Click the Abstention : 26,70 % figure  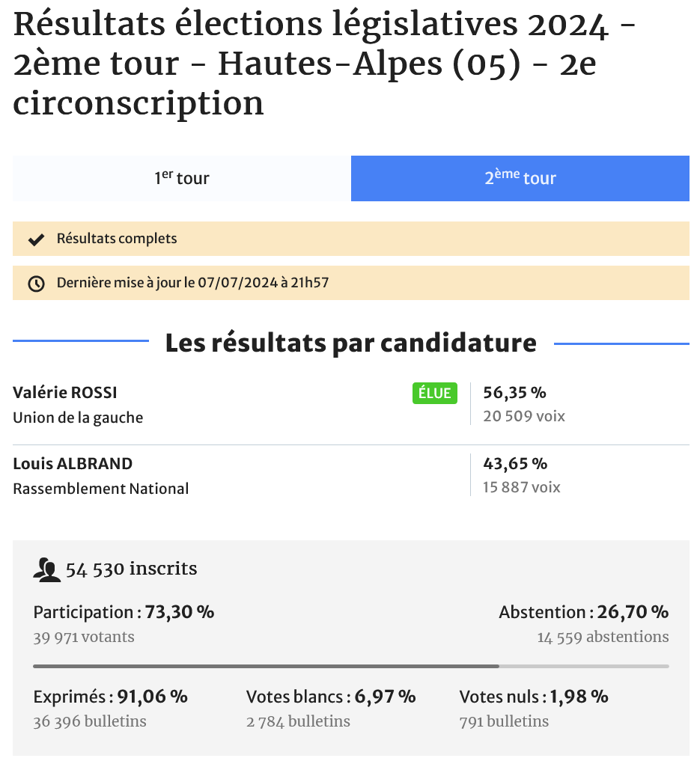(x=583, y=612)
